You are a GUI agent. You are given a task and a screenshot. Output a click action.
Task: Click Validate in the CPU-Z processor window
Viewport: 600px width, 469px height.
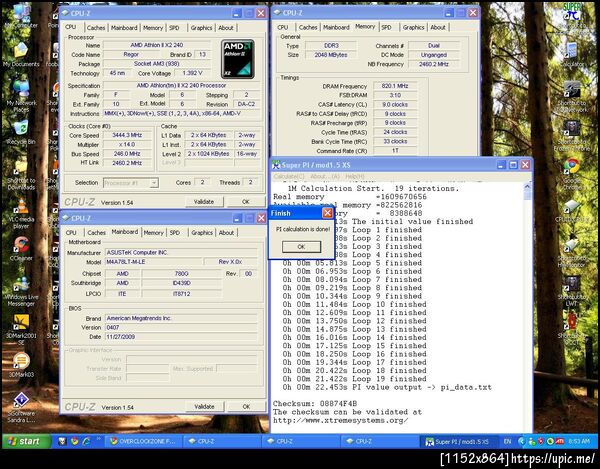pos(204,202)
